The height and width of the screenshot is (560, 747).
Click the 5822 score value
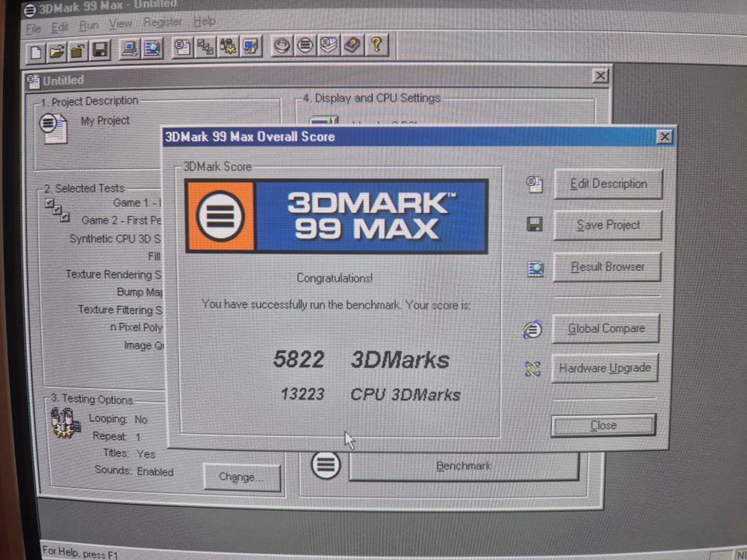pos(299,359)
